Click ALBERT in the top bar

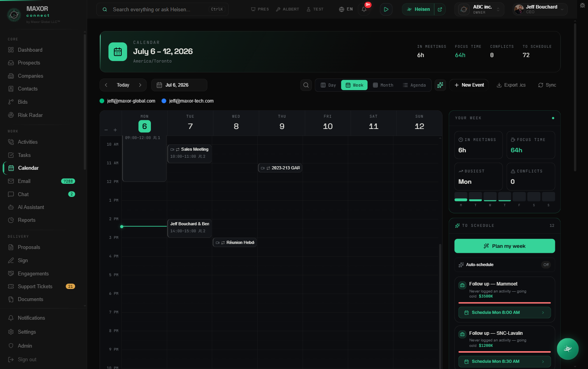click(x=287, y=9)
